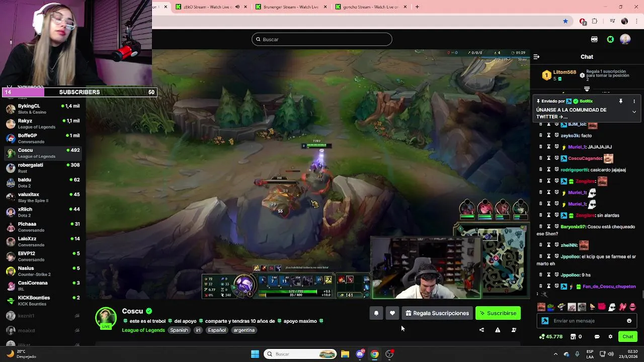Viewport: 644px width, 362px height.
Task: Open File Explorer from taskbar
Action: [x=345, y=354]
